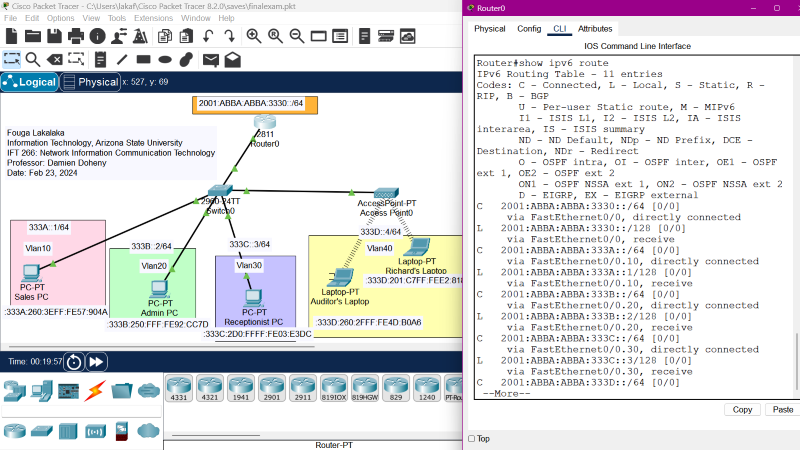Screen dimensions: 800x450
Task: Click Auditor's Laptop in topology
Action: (x=340, y=278)
